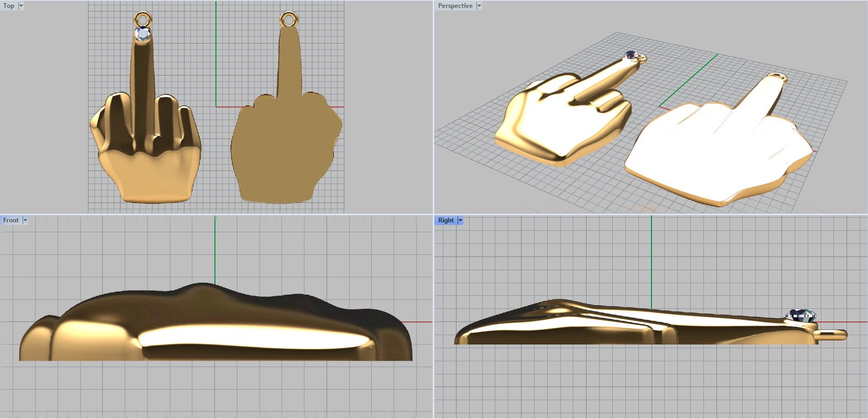The image size is (868, 419).
Task: Click the Top viewport title label
Action: pyautogui.click(x=9, y=6)
